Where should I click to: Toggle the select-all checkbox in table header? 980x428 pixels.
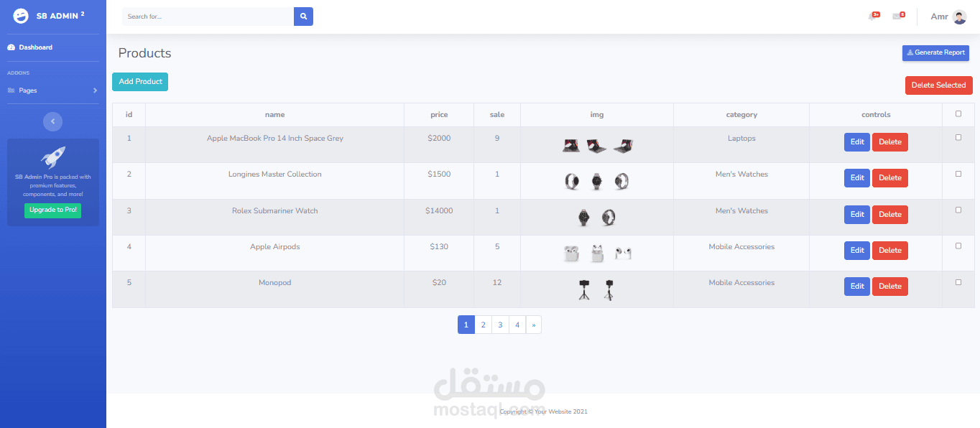pos(958,113)
